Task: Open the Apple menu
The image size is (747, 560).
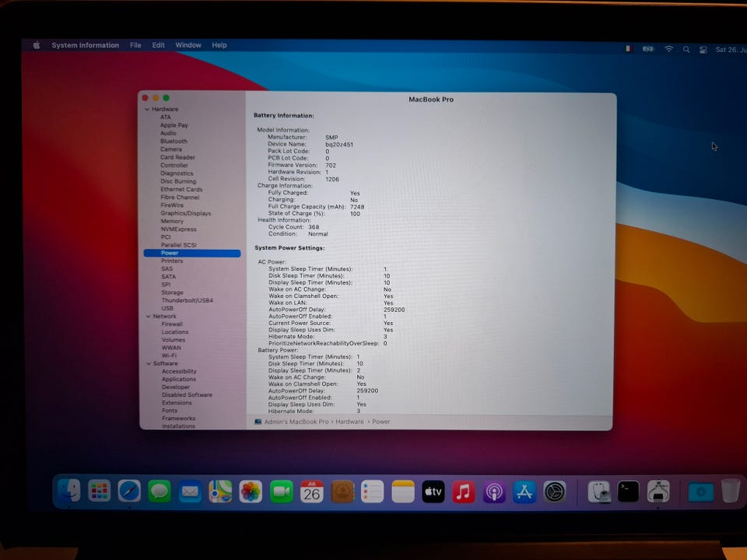Action: (37, 45)
